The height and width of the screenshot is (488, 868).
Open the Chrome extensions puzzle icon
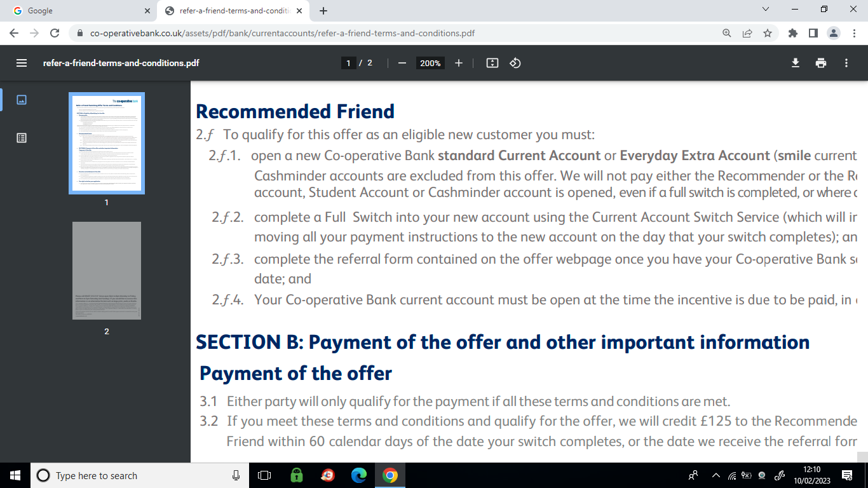tap(792, 33)
